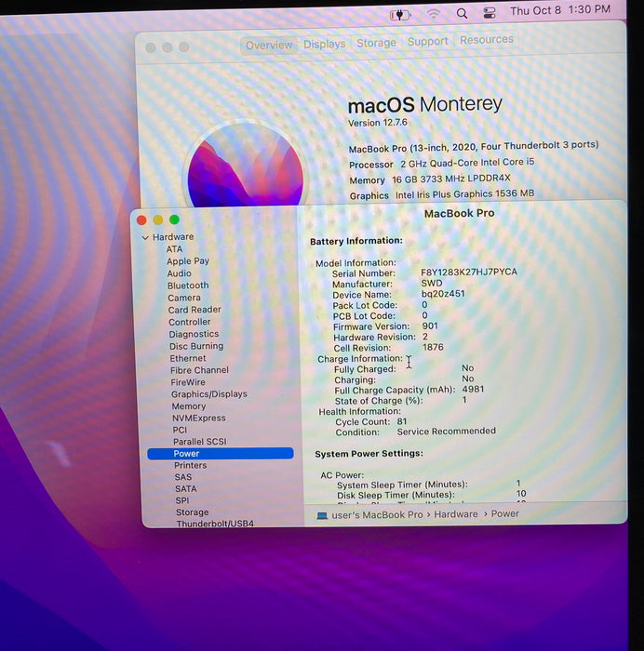Select NVMExpress in the sidebar
The width and height of the screenshot is (644, 651).
tap(199, 418)
